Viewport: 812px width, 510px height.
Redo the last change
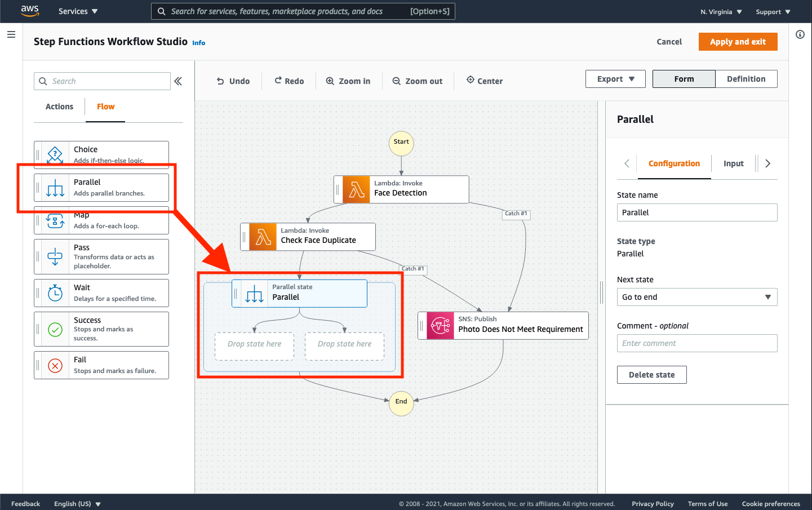click(x=289, y=81)
